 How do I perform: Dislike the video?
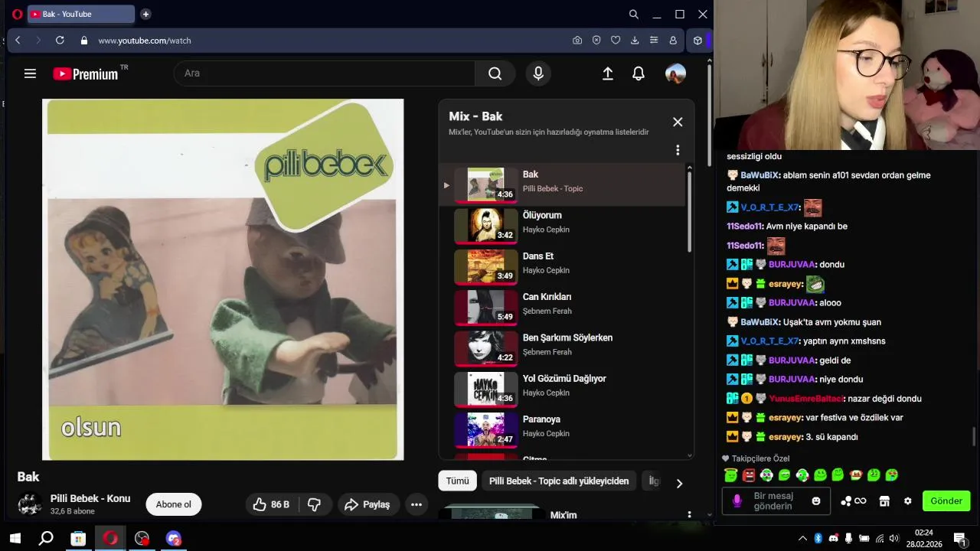point(314,504)
